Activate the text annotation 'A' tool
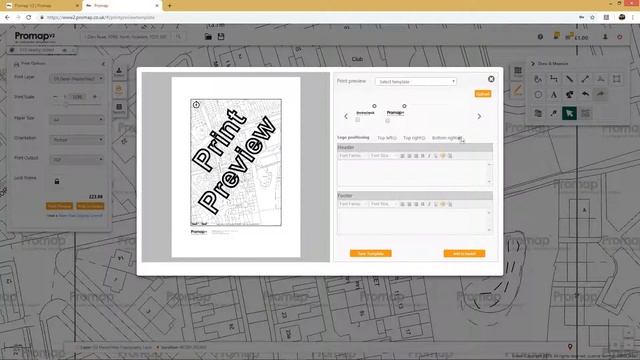The image size is (640, 360). click(554, 95)
